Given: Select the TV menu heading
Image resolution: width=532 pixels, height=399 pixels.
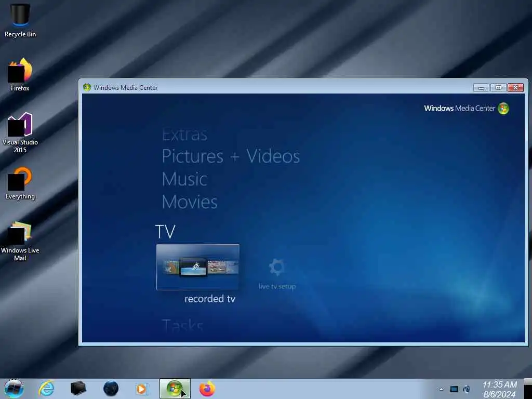Looking at the screenshot, I should tap(165, 232).
